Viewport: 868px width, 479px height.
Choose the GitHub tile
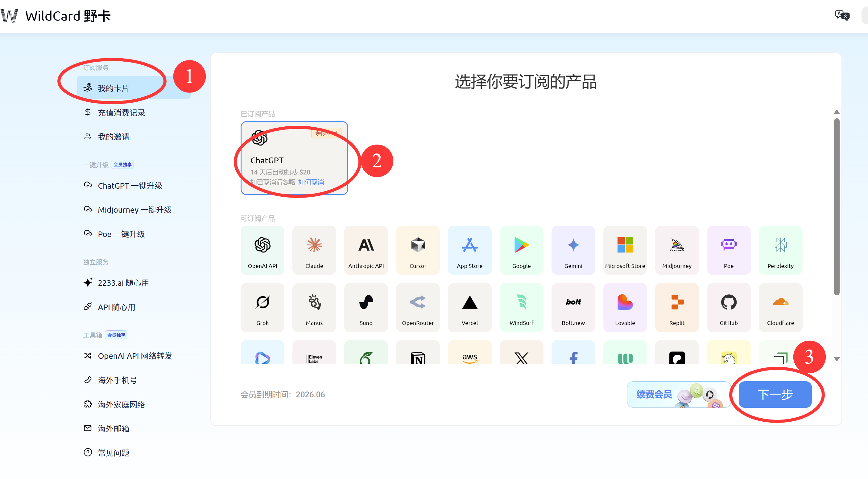(729, 307)
